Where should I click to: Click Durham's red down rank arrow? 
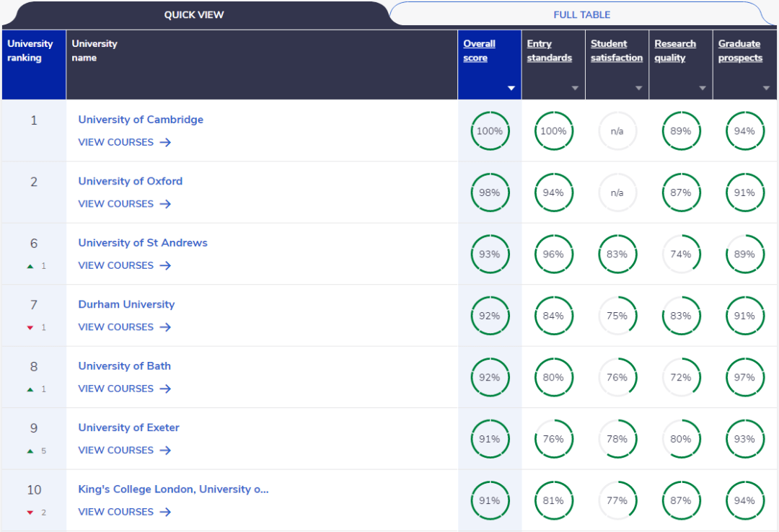click(x=30, y=328)
